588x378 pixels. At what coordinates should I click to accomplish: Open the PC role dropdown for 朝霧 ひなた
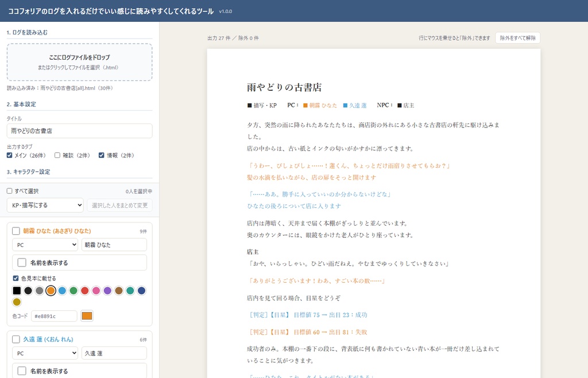(45, 245)
